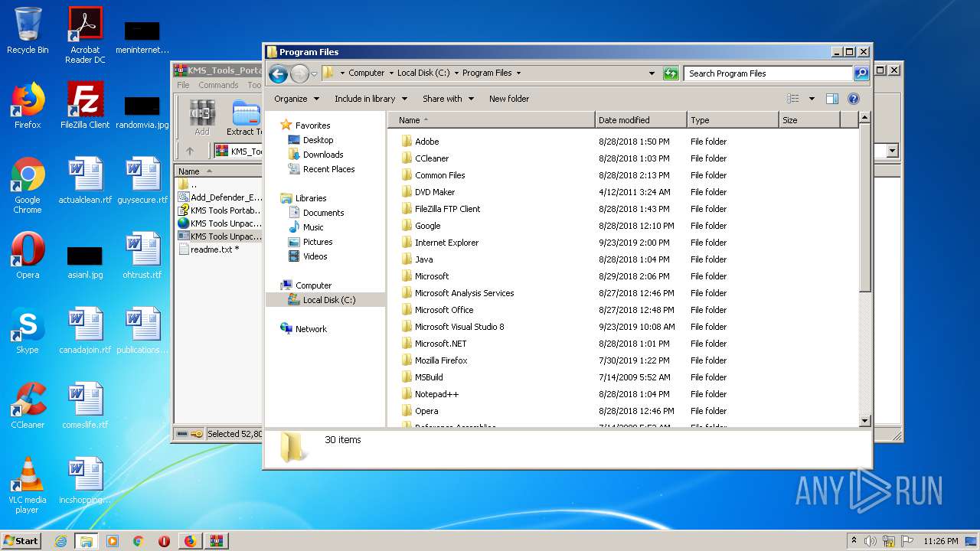Open Google Chrome desktop shortcut
Image resolution: width=980 pixels, height=551 pixels.
(28, 185)
